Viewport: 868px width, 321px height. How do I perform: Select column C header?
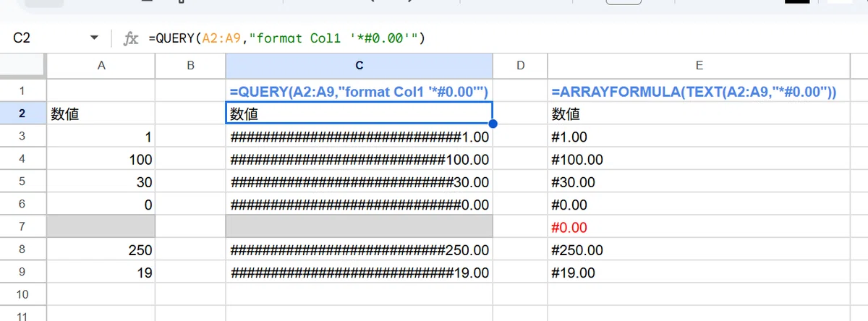359,66
